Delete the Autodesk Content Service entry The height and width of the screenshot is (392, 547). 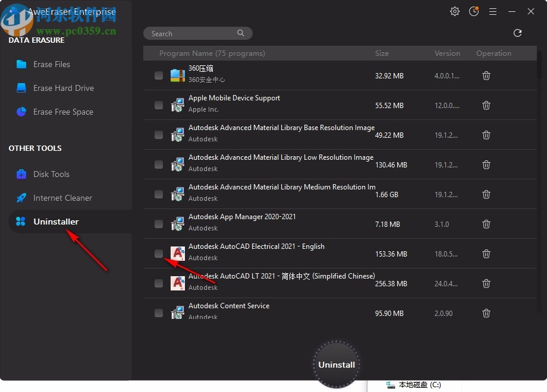tap(486, 313)
